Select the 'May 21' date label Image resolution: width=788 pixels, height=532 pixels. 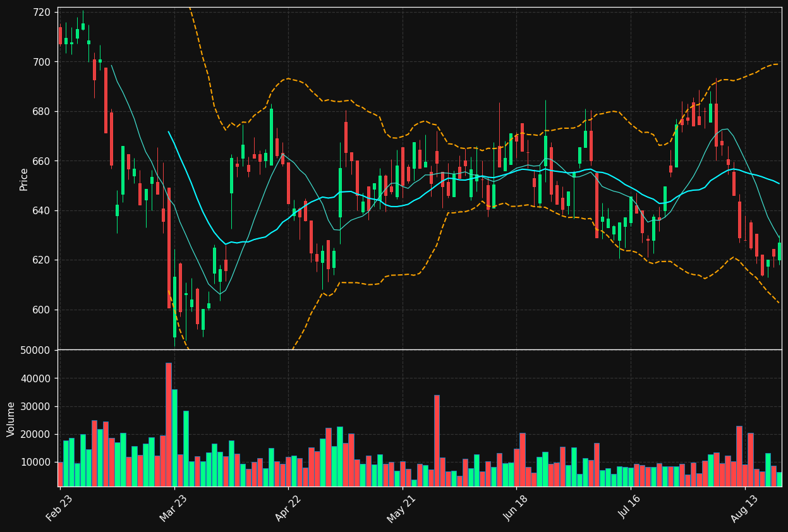click(401, 508)
